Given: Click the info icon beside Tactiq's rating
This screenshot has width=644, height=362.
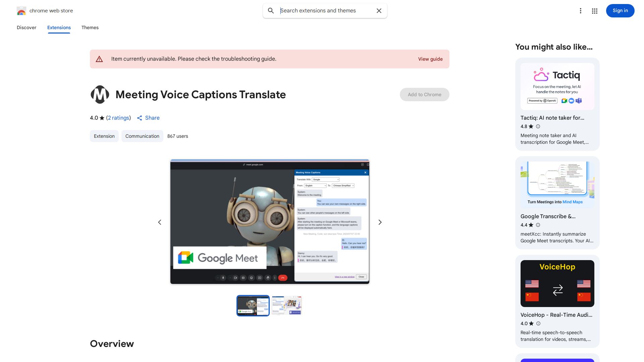Looking at the screenshot, I should [x=538, y=126].
